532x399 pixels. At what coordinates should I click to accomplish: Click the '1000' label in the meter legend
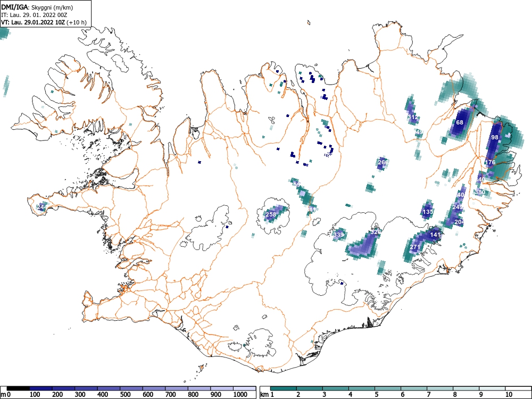pyautogui.click(x=240, y=395)
